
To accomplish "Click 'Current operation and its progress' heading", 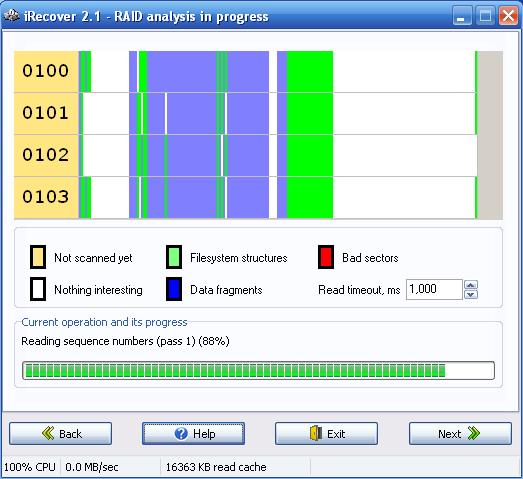I will tap(104, 322).
